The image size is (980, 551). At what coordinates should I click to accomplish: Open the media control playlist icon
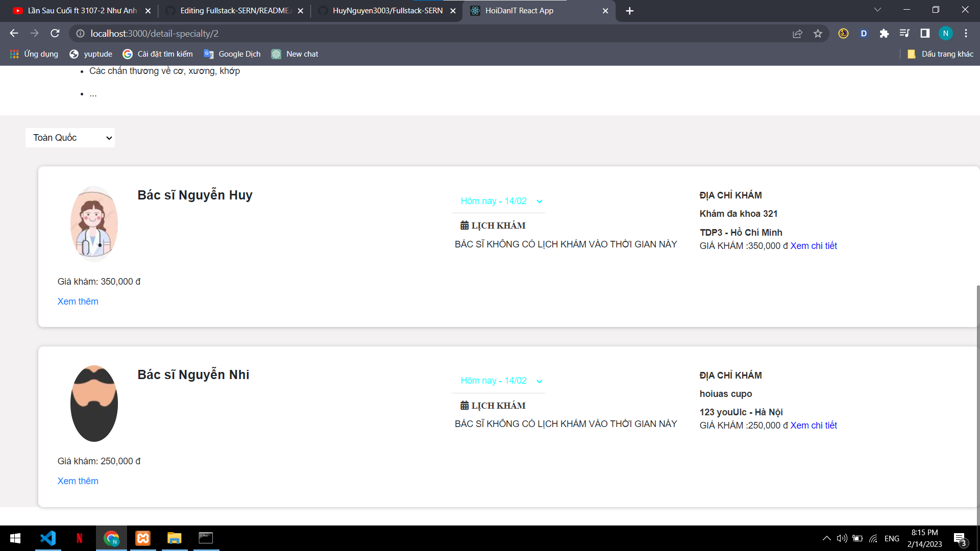[x=904, y=33]
